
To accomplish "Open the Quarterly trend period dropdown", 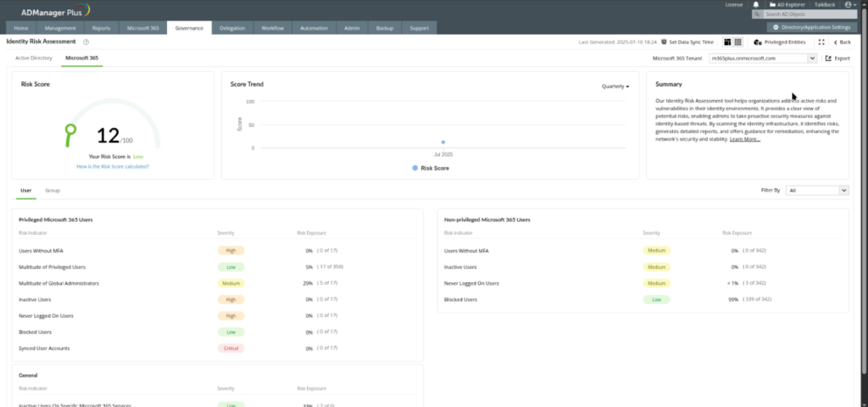I will click(615, 86).
